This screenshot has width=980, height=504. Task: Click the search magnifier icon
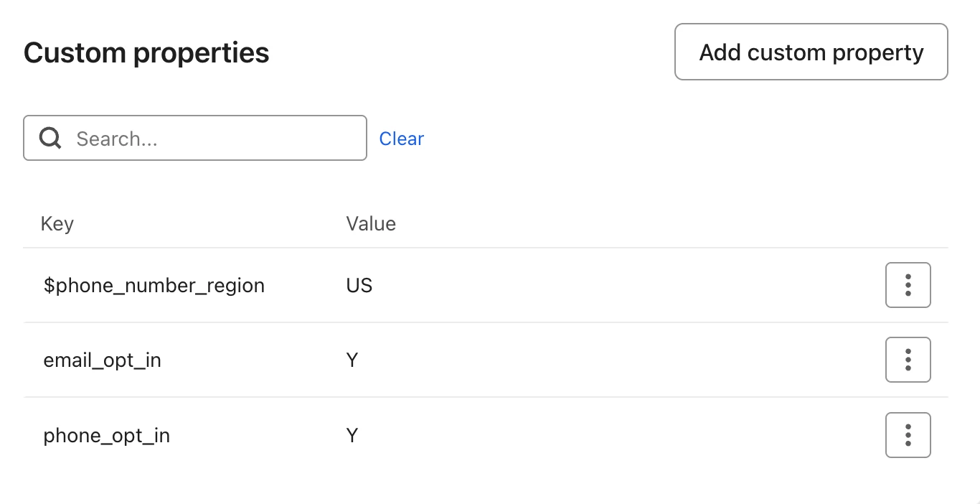click(50, 138)
